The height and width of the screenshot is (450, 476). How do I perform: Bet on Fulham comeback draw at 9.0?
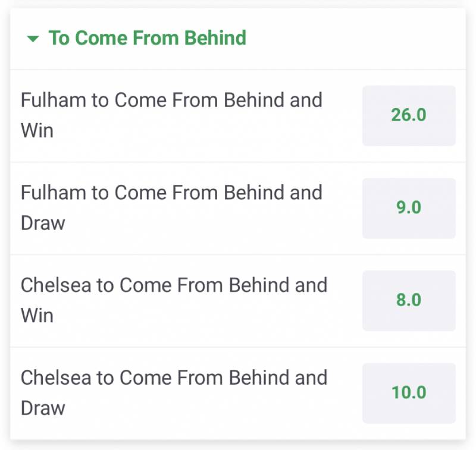(x=409, y=208)
